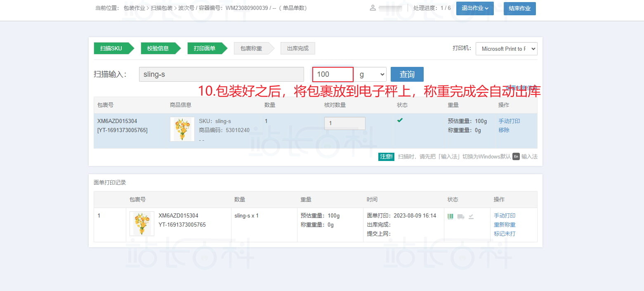Screen dimensions: 644x291
Task: Open flower thumbnail in the scan table row
Action: coord(182,129)
